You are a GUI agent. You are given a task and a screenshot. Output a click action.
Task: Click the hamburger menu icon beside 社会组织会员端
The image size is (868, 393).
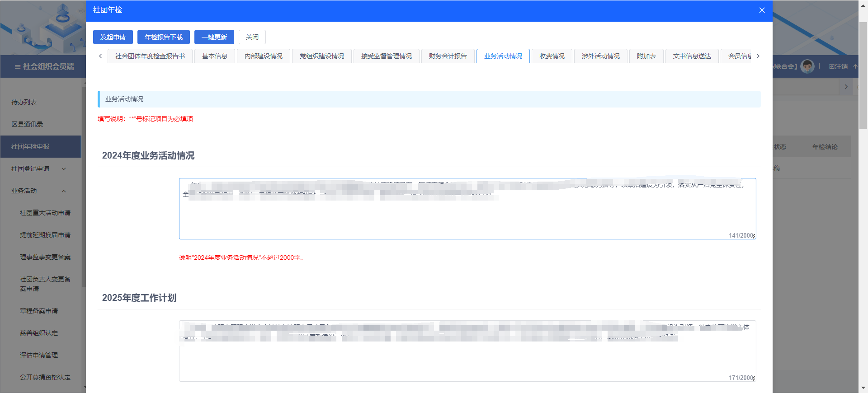tap(17, 67)
